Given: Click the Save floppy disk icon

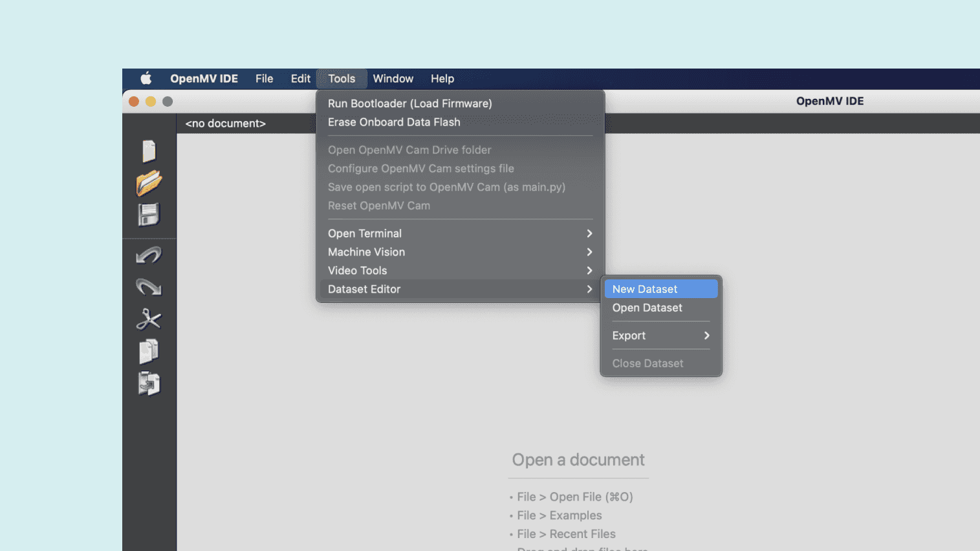Looking at the screenshot, I should click(149, 215).
